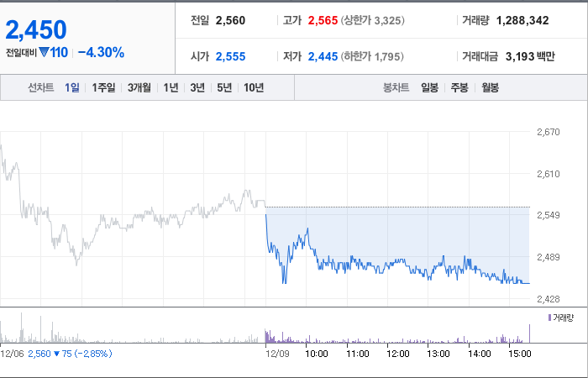Show the 10년 line chart

(254, 87)
